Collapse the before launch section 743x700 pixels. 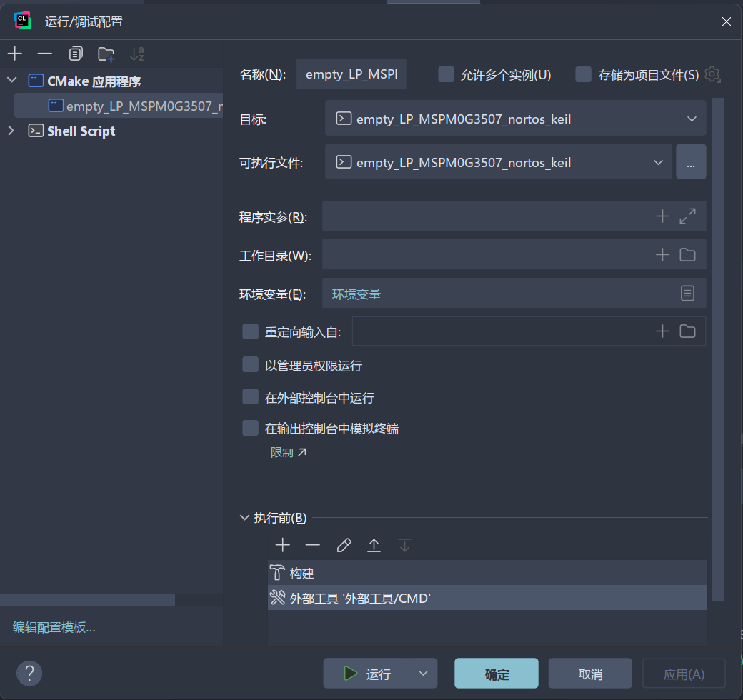(x=244, y=517)
